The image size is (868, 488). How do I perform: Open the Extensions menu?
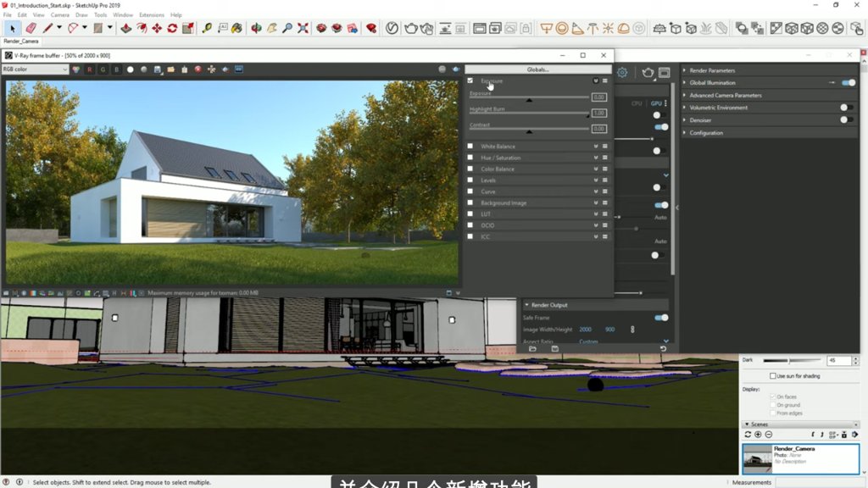click(151, 14)
